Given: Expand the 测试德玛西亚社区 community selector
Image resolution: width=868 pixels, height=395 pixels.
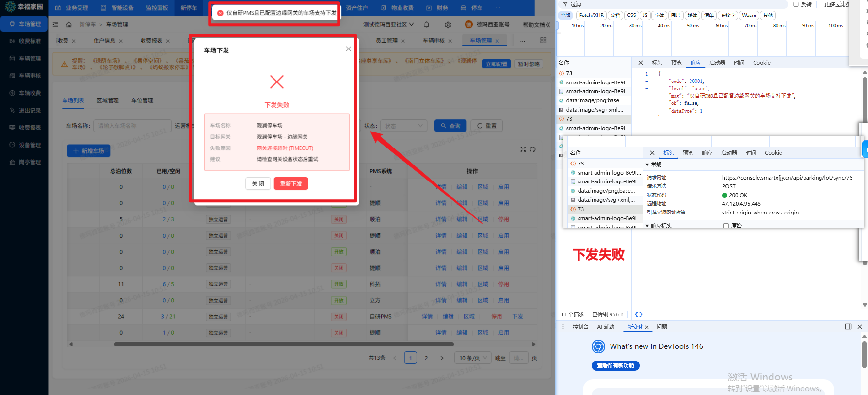Looking at the screenshot, I should tap(388, 25).
